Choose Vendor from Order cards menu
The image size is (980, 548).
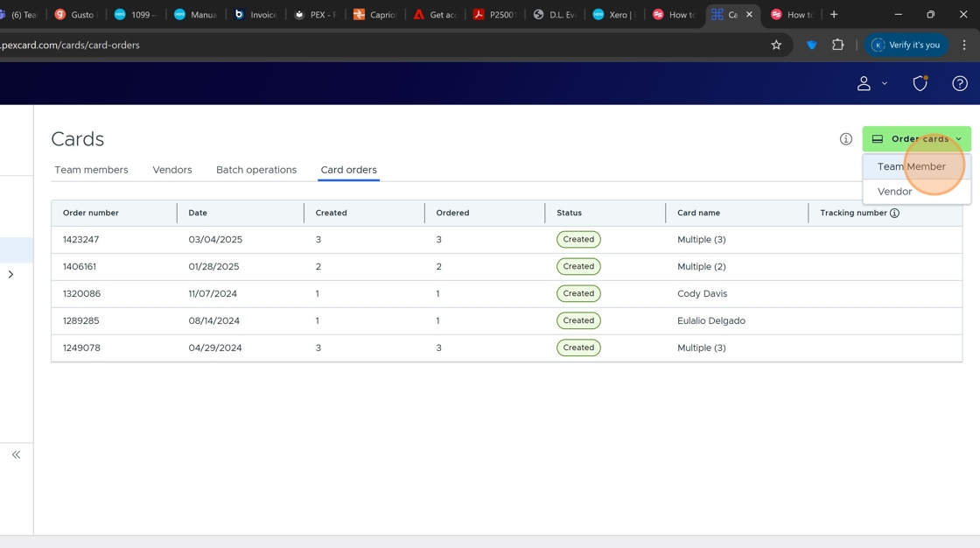coord(894,192)
